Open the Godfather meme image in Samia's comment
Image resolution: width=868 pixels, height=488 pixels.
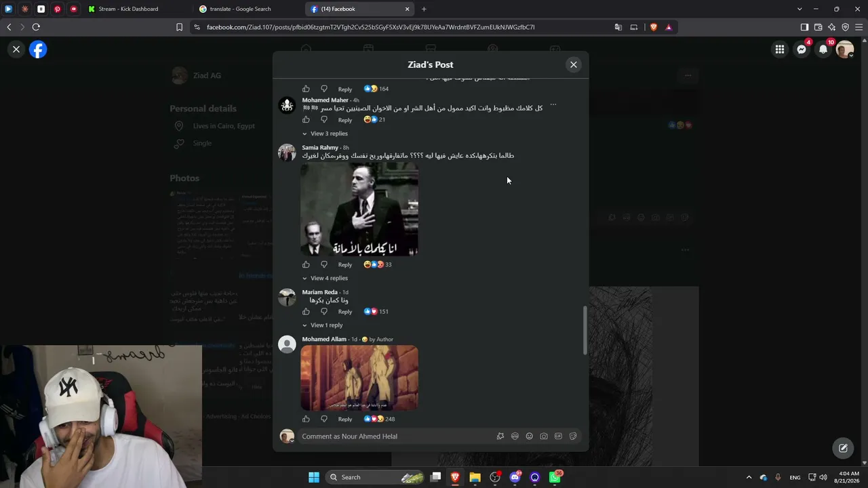click(x=359, y=209)
